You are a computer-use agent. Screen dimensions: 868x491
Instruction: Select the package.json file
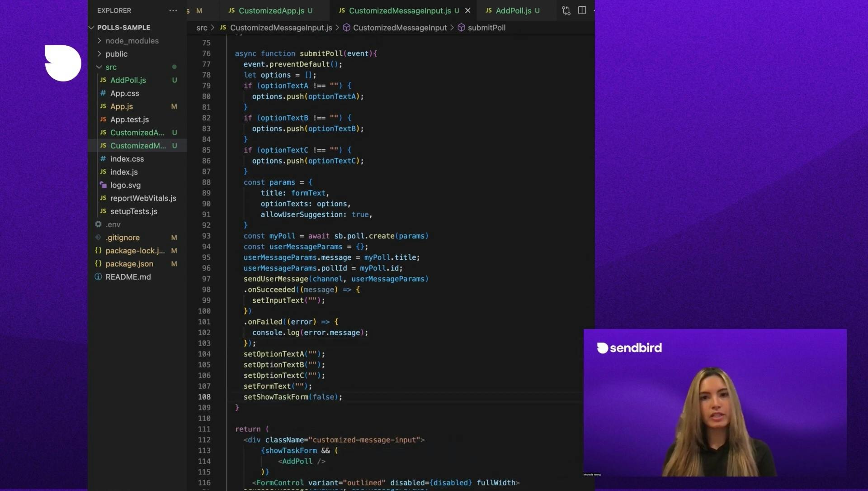point(129,263)
